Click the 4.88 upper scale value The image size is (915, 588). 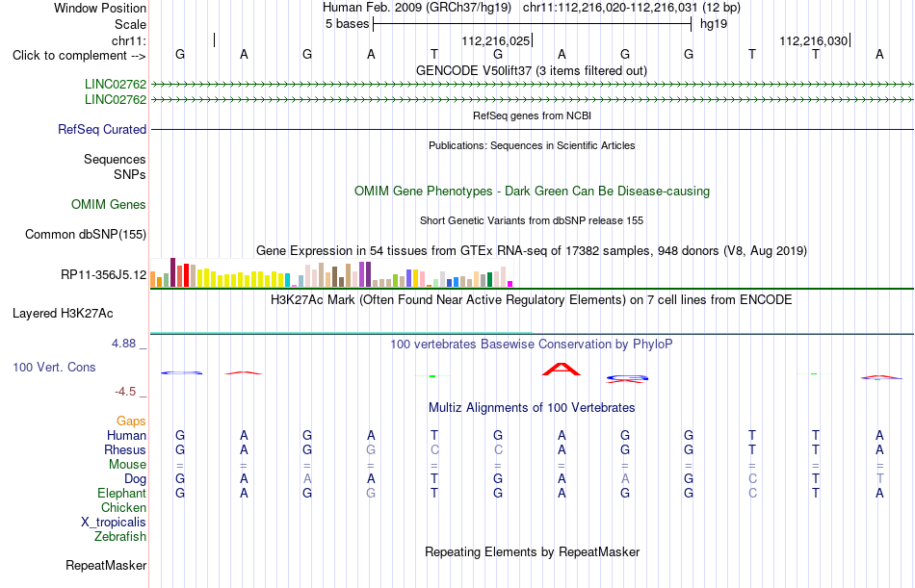click(123, 344)
